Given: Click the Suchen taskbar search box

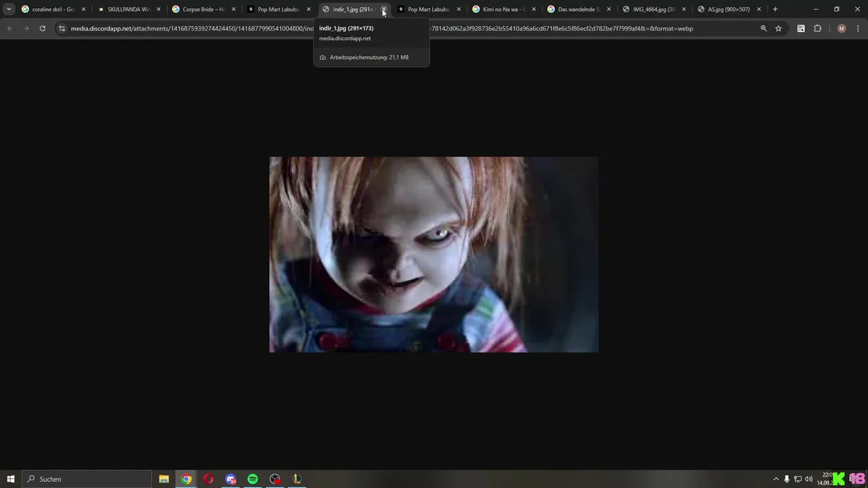Looking at the screenshot, I should (87, 479).
